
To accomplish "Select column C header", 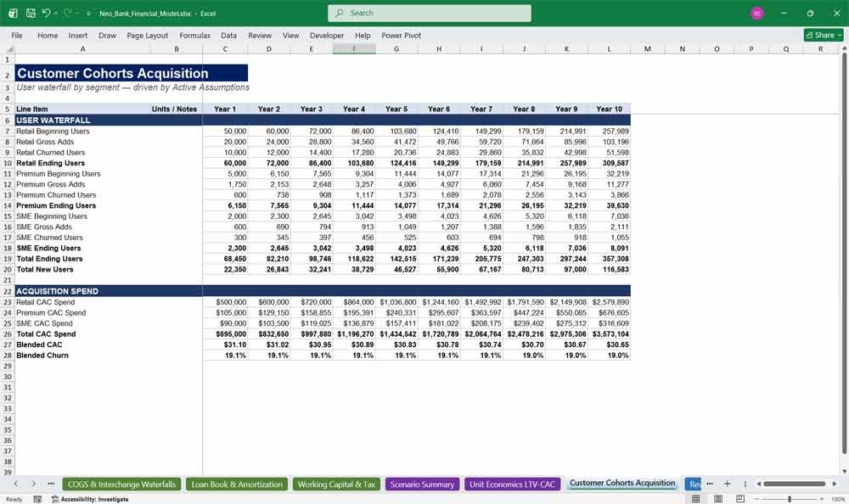I will (x=225, y=48).
